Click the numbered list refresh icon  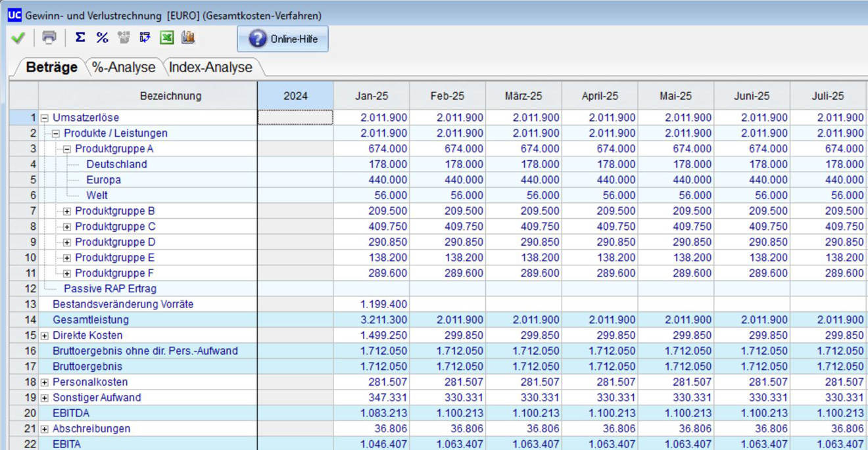(x=145, y=37)
